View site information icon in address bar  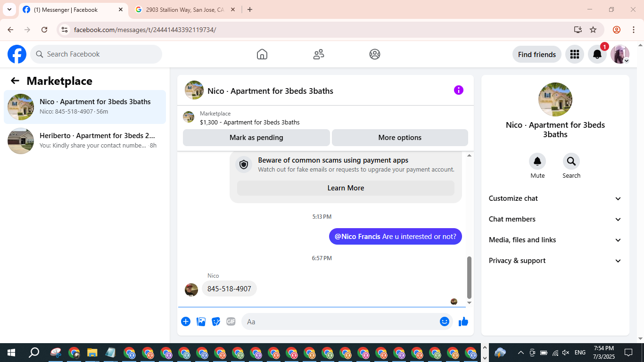pos(65,30)
